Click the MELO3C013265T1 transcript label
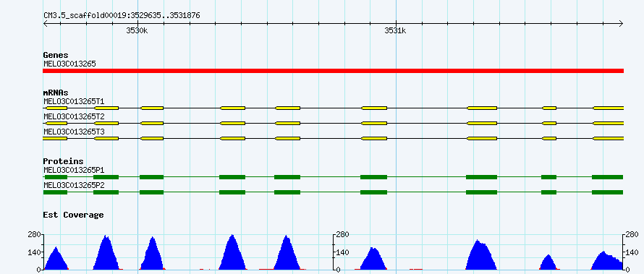Screen dimensions: 644x274 tap(74, 101)
